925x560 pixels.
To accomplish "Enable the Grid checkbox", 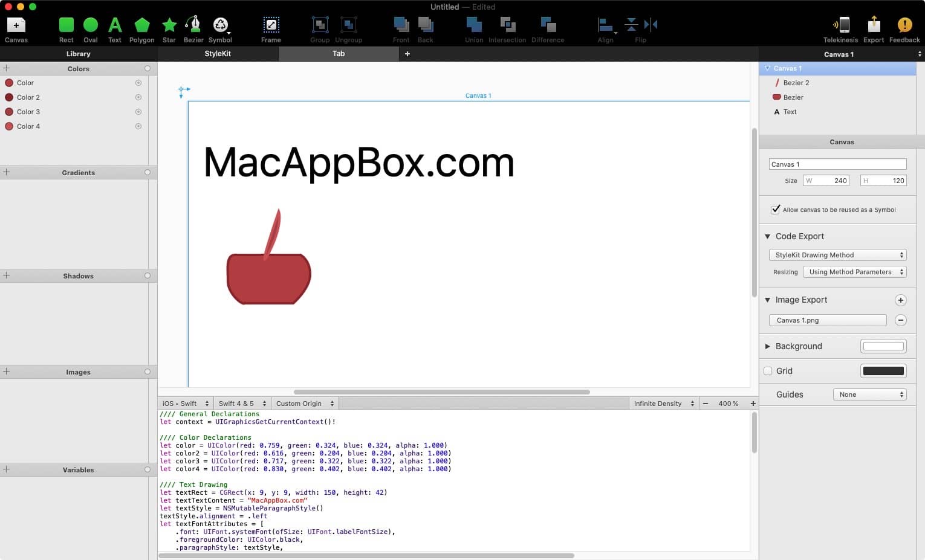I will click(768, 371).
